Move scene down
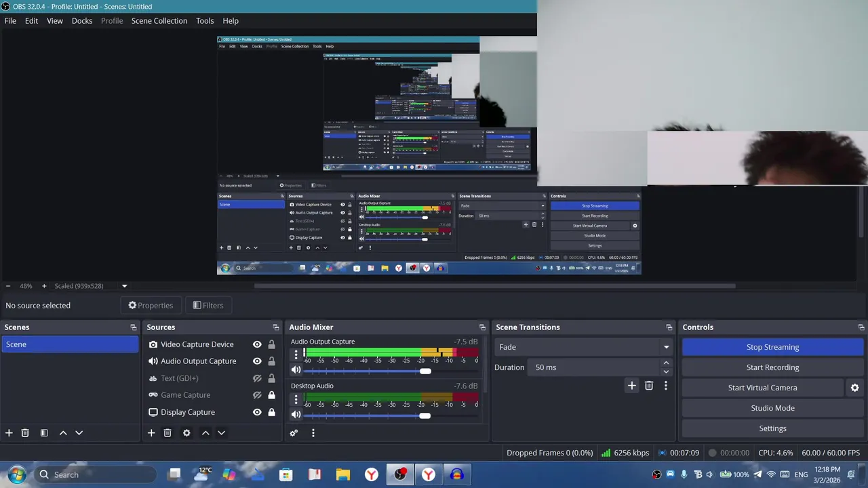The width and height of the screenshot is (868, 488). 79,433
